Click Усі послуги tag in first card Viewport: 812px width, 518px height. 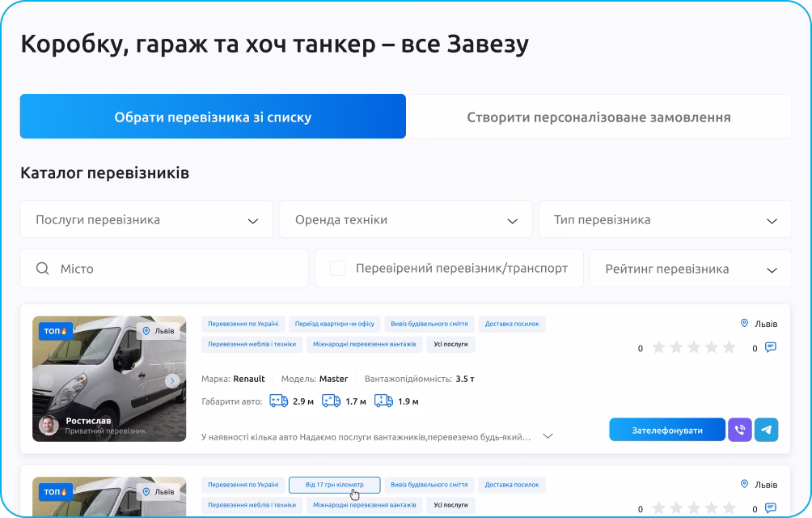click(450, 344)
